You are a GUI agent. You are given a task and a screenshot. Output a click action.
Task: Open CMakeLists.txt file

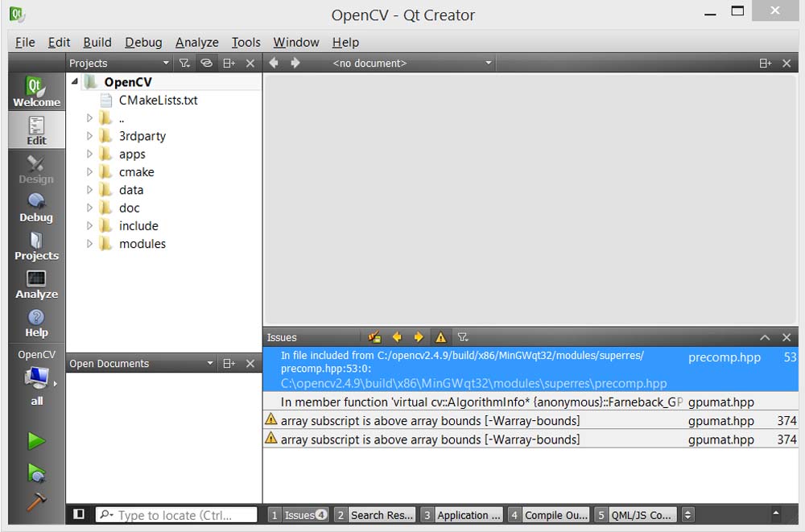(x=158, y=101)
